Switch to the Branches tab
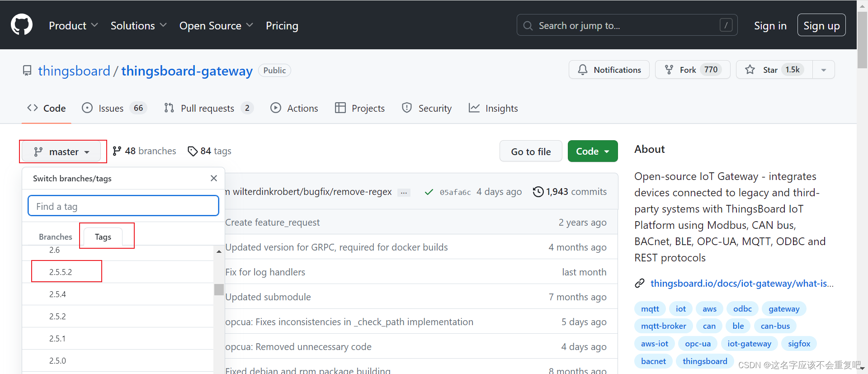Viewport: 868px width, 374px height. click(55, 237)
